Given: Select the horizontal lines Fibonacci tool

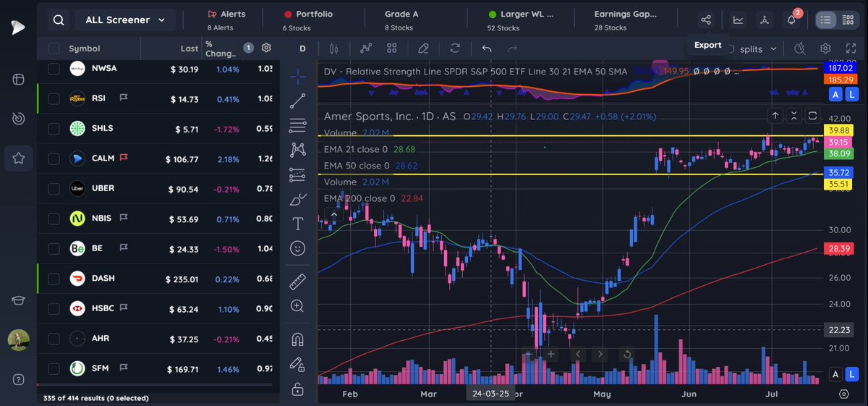Looking at the screenshot, I should 297,125.
